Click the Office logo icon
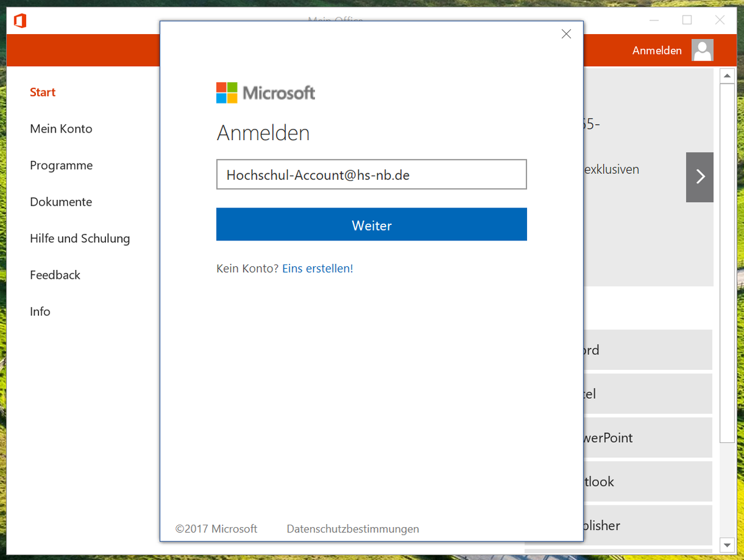This screenshot has width=744, height=560. pyautogui.click(x=20, y=21)
